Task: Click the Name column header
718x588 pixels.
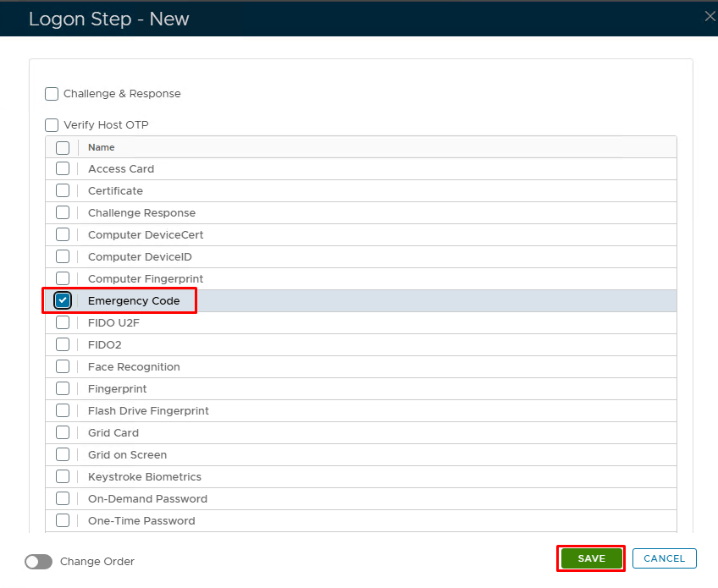Action: 102,147
